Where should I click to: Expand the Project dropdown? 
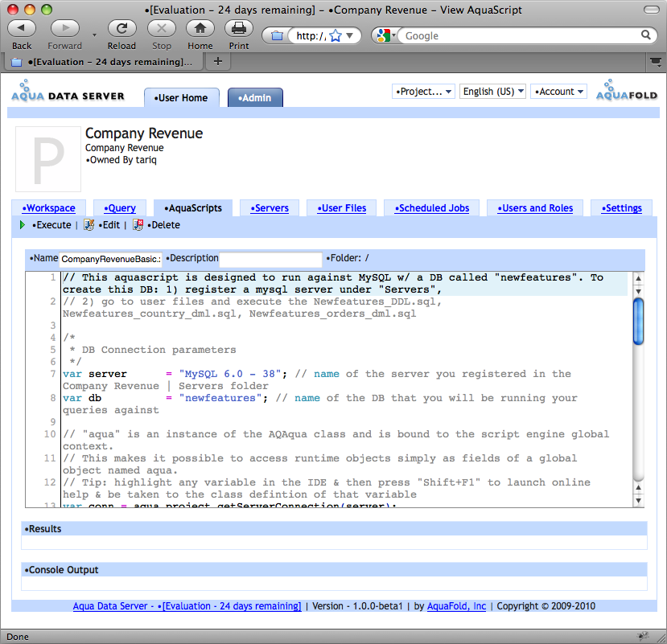coord(423,92)
